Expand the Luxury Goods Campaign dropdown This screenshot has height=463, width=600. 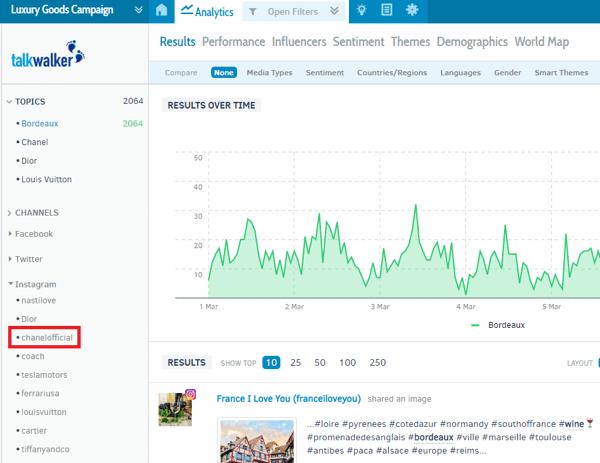(x=139, y=10)
